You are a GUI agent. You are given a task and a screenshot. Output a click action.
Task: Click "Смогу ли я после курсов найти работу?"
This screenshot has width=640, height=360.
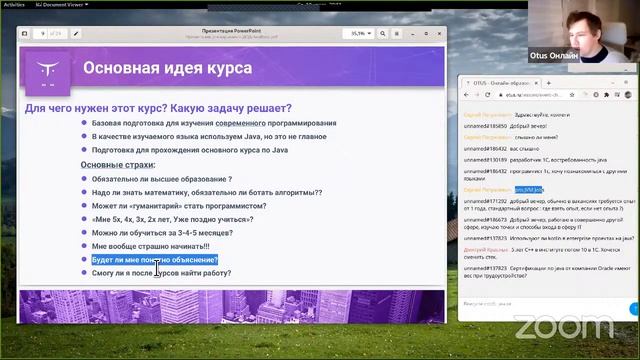coord(161,273)
